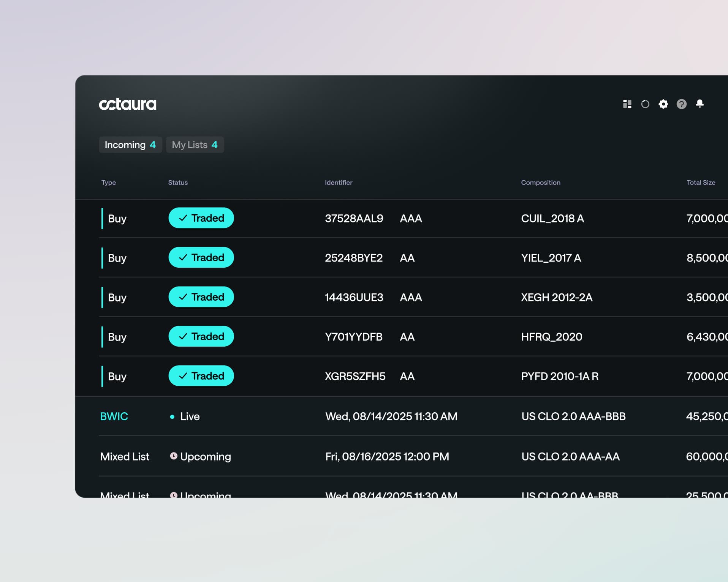This screenshot has width=728, height=582.
Task: Open notifications bell icon
Action: point(700,104)
